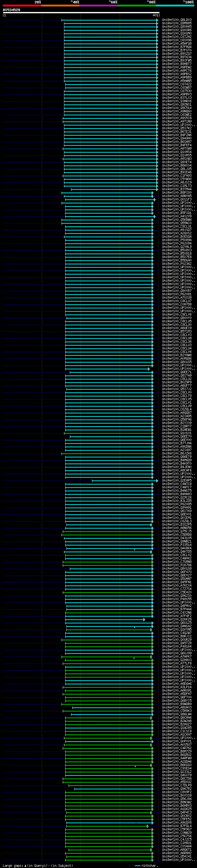The image size is (197, 868).
Task: Select label UniRef100_A4RFW9
Action: pyautogui.click(x=177, y=758)
